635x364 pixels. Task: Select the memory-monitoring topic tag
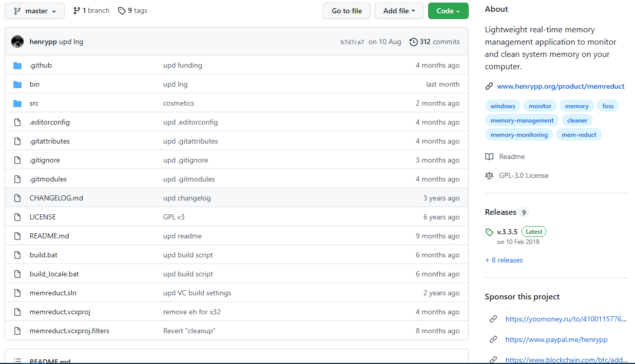(x=519, y=134)
